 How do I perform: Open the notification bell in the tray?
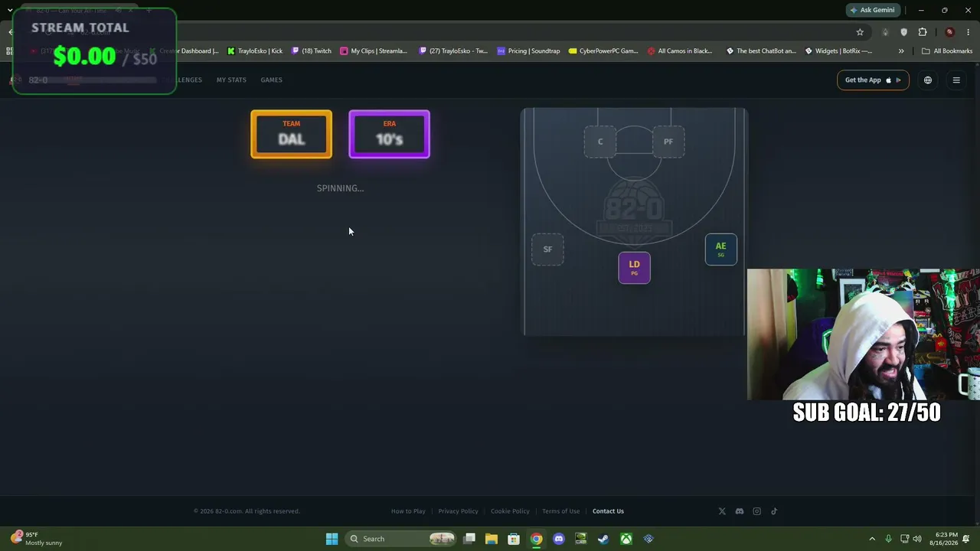966,539
